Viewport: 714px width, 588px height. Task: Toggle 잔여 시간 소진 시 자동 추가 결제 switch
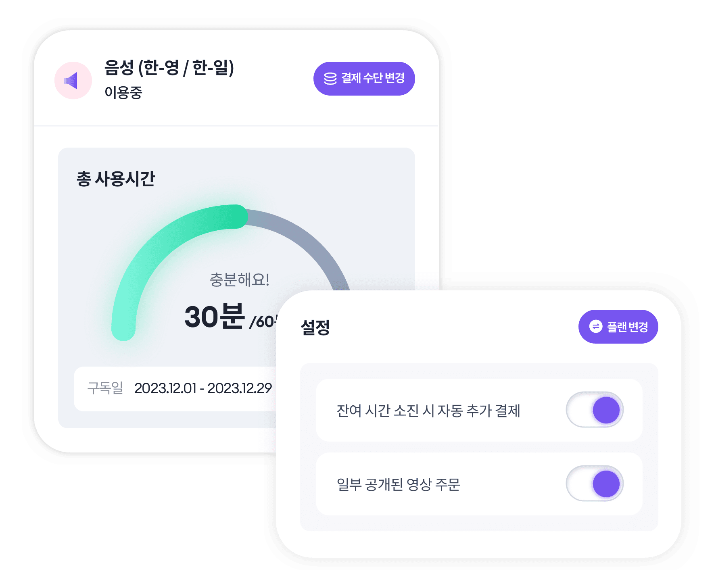click(595, 410)
